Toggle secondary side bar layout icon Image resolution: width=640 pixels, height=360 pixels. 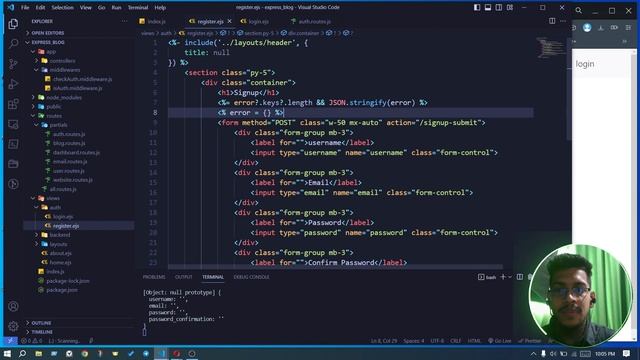(499, 7)
